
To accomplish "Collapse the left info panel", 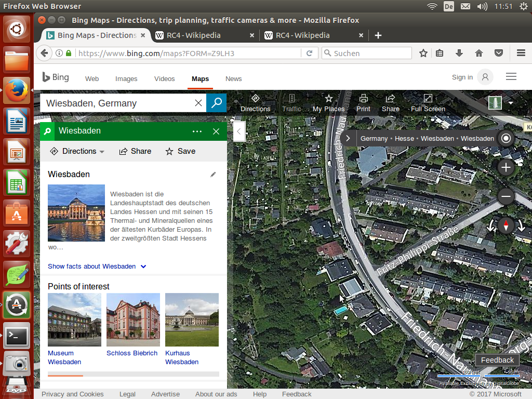I will [239, 131].
